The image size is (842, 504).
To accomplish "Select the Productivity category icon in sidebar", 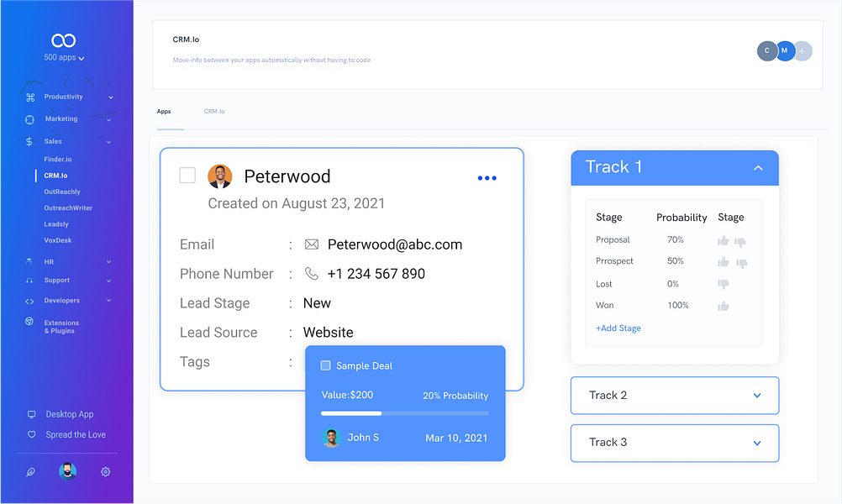I will pos(31,97).
